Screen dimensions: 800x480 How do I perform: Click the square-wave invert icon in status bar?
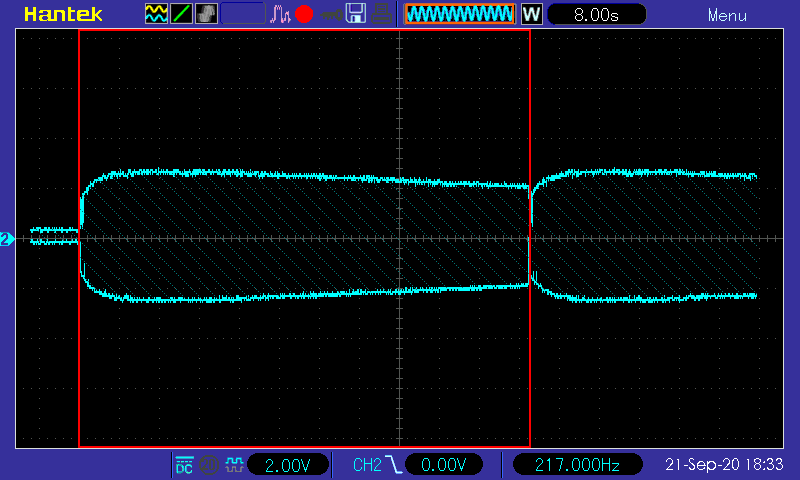coord(234,465)
